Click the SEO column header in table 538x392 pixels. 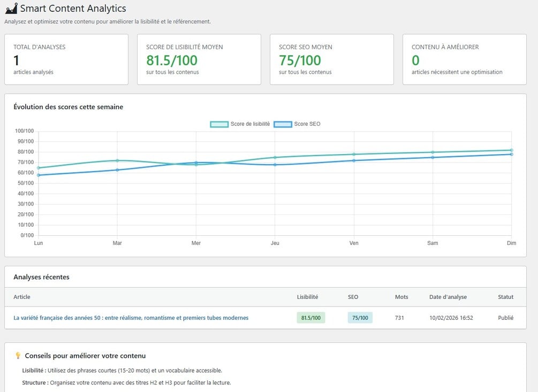(353, 297)
